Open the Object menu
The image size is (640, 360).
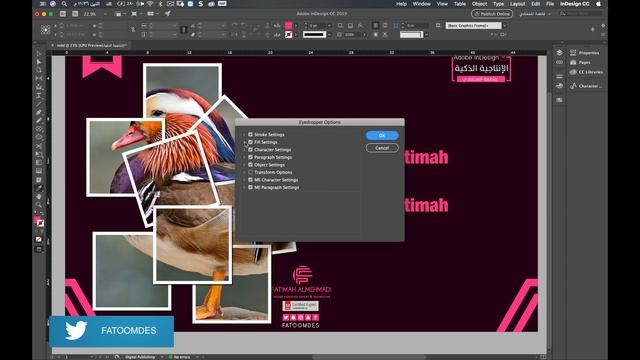[x=479, y=4]
